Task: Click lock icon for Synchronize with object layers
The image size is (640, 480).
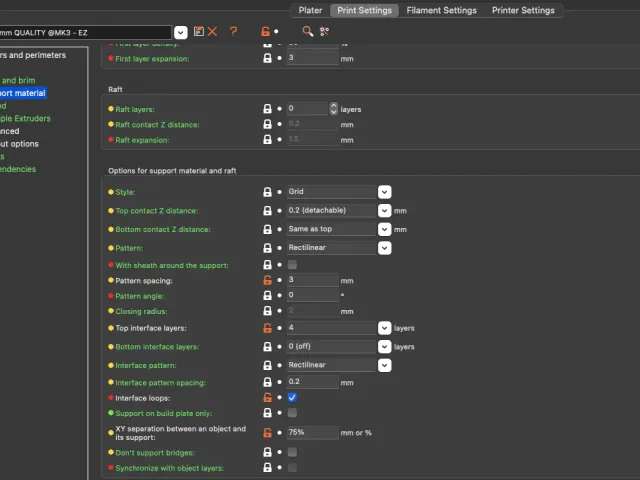Action: (x=267, y=468)
